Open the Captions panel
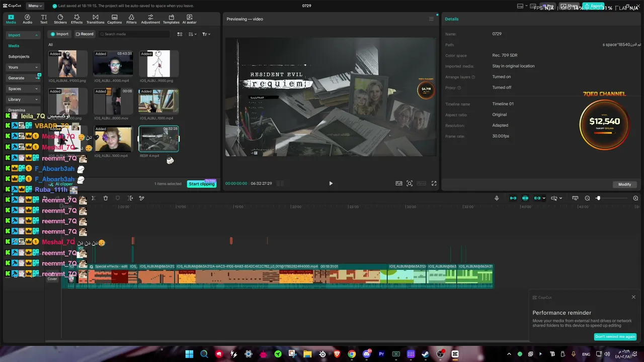Viewport: 644px width, 362px height. click(114, 19)
